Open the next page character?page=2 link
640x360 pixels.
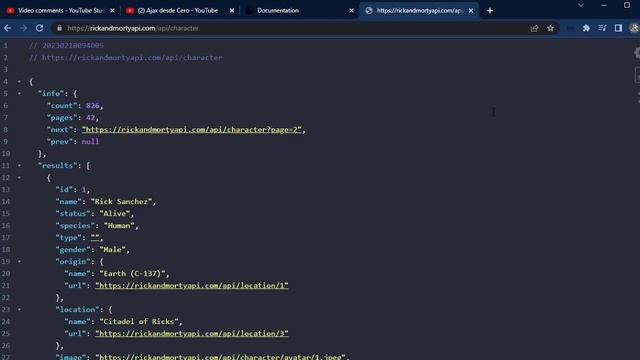click(x=191, y=130)
